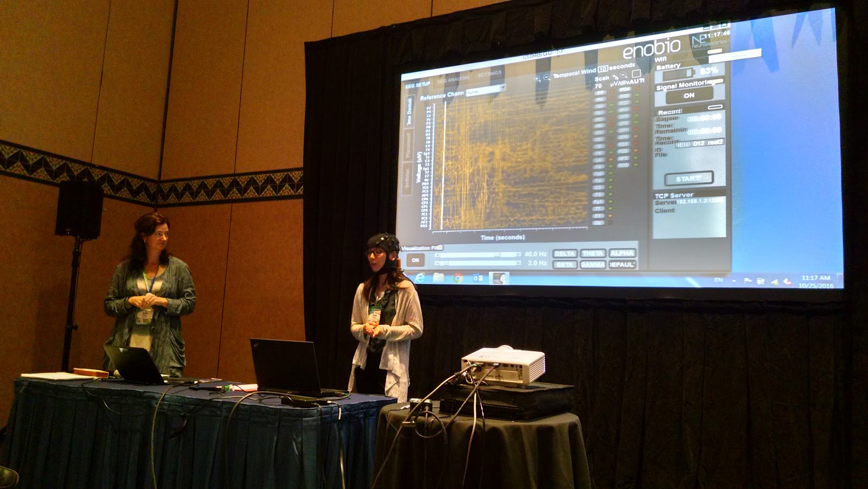Viewport: 868px width, 489px height.
Task: Select the vertical Settings side tab
Action: 407,179
